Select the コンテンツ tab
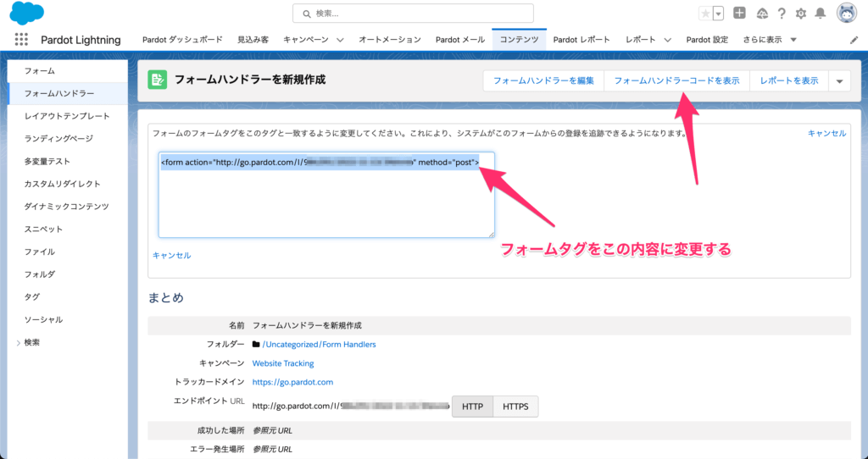Image resolution: width=868 pixels, height=459 pixels. click(x=520, y=40)
